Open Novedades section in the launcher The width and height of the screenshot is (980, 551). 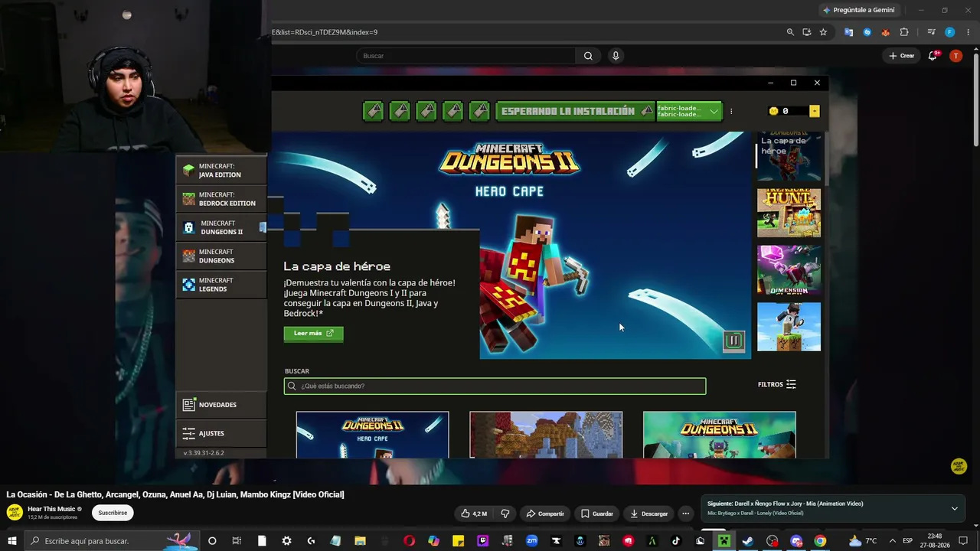[221, 405]
